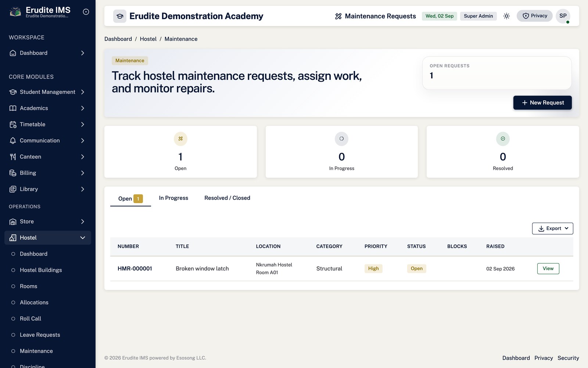Viewport: 588px width, 368px height.
Task: Click the In Progress spinner icon
Action: pyautogui.click(x=341, y=139)
